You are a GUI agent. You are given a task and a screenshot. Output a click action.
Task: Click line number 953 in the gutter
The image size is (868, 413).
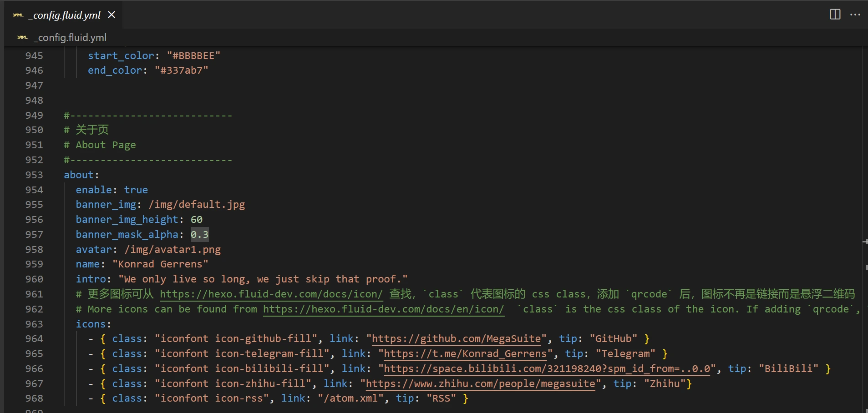34,175
